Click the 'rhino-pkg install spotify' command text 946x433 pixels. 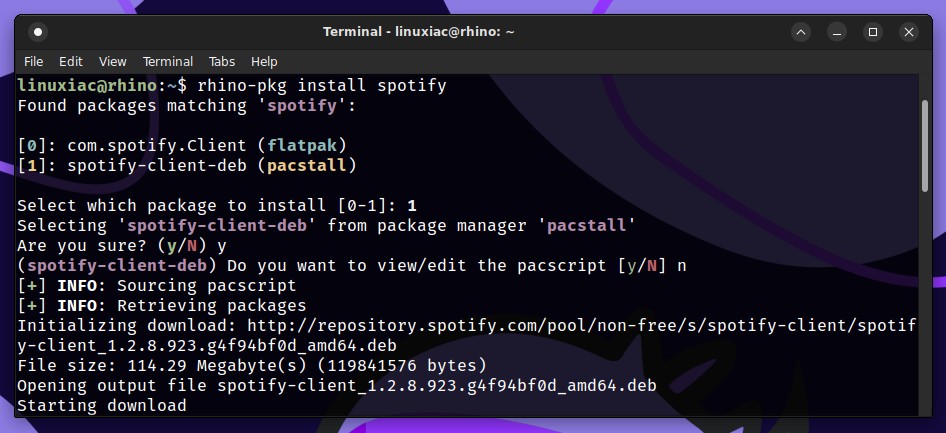pos(322,86)
